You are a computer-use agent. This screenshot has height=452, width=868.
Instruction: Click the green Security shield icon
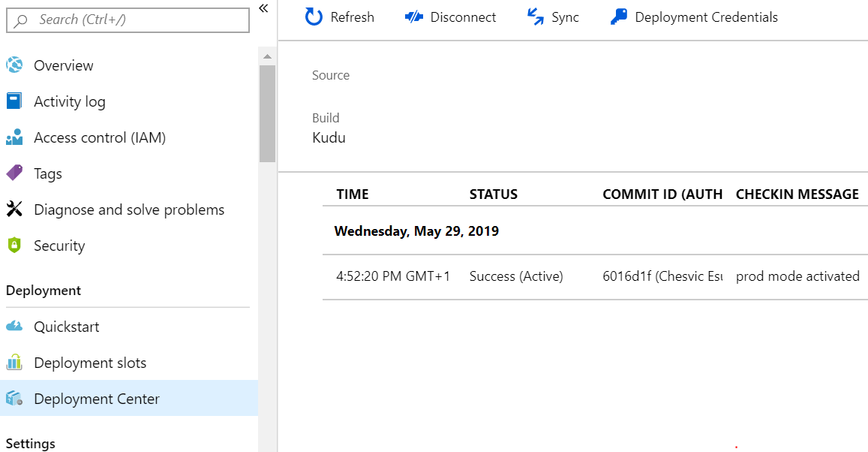[14, 246]
